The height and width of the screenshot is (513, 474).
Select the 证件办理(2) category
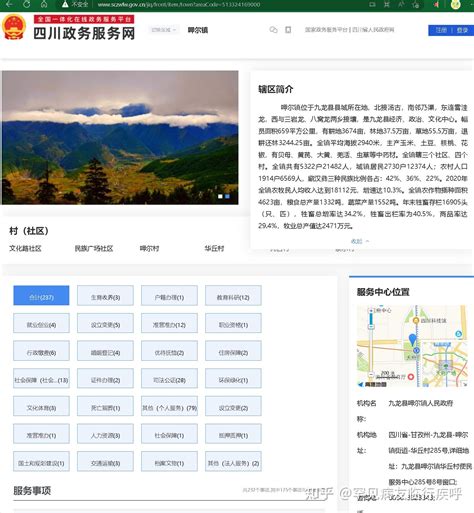[x=105, y=378]
